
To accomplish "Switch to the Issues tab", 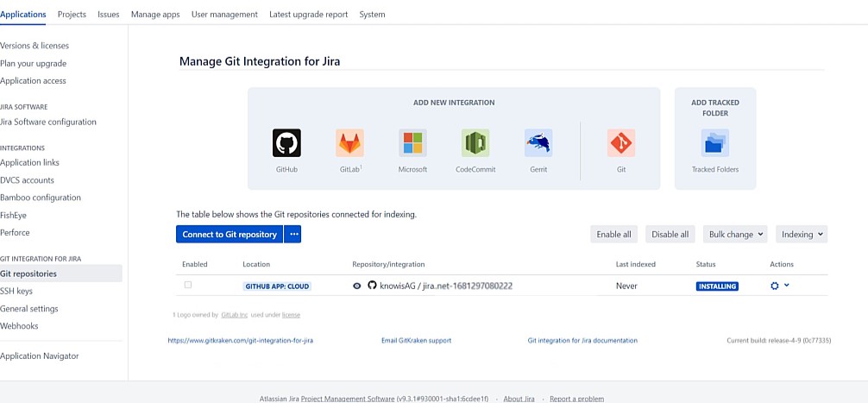I will 109,15.
